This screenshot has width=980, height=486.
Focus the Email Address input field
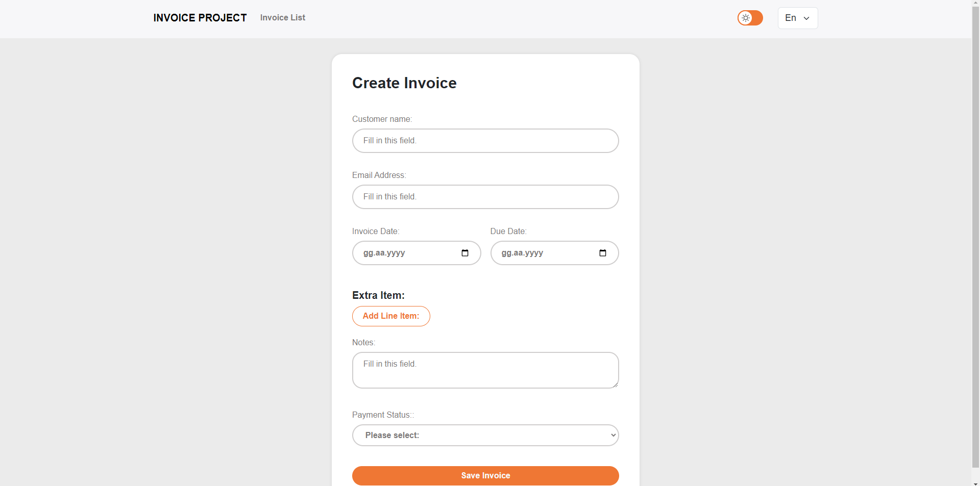(x=485, y=197)
